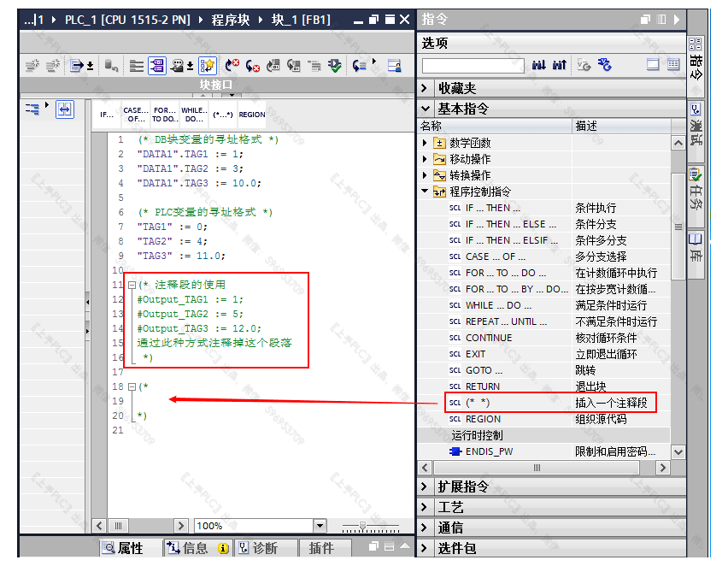Insert IF... favorite snippet
Image resolution: width=728 pixels, height=566 pixels.
coord(107,115)
